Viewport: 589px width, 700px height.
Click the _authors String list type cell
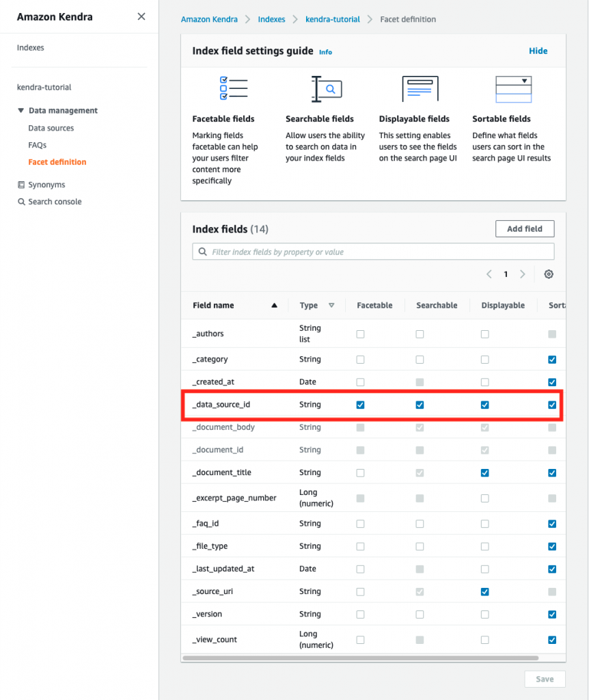(x=310, y=334)
